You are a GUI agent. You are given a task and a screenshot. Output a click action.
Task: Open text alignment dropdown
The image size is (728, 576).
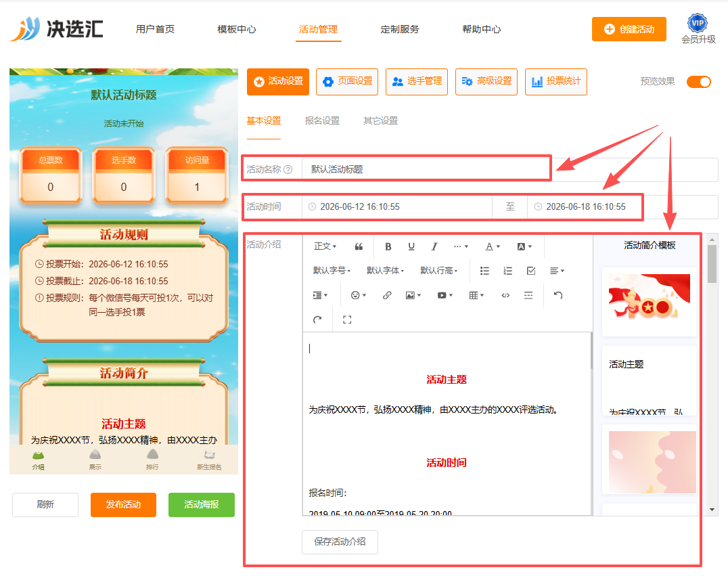tap(557, 271)
